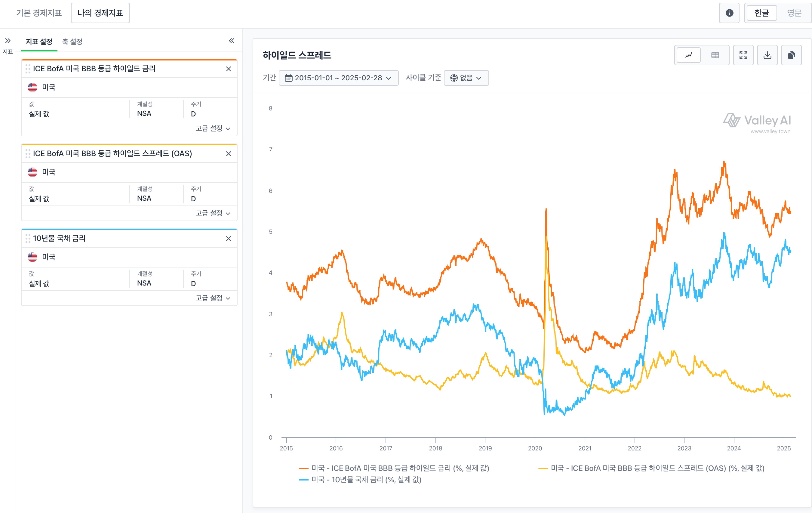Screen dimensions: 812x513
Task: Open the date range period dropdown
Action: [x=339, y=78]
